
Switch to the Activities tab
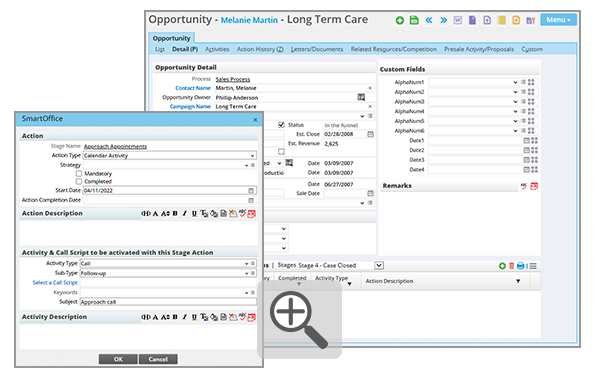tap(217, 49)
